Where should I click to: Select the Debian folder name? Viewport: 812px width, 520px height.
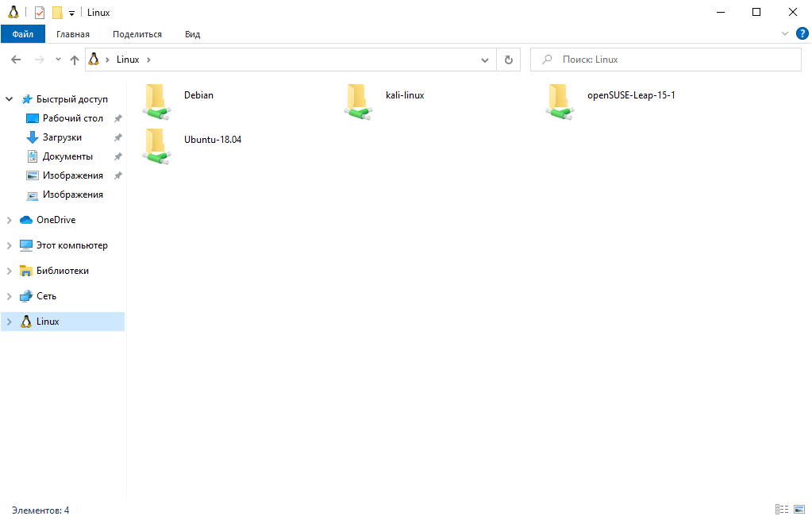(198, 95)
